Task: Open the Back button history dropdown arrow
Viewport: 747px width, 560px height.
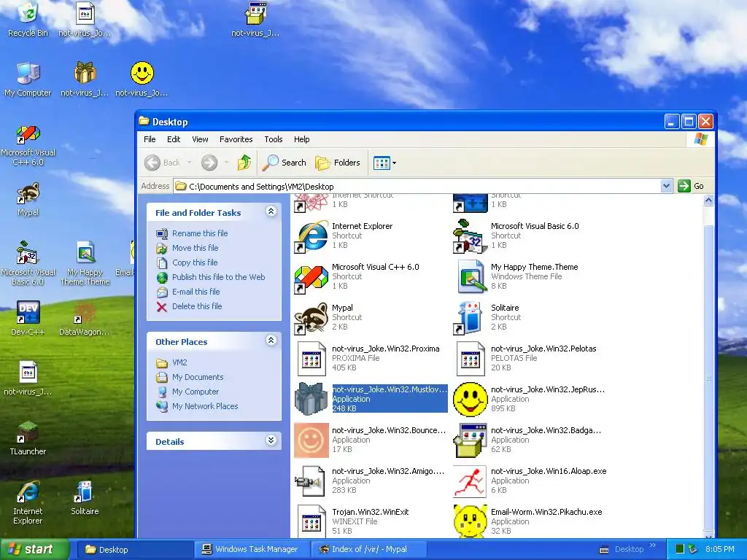Action: (x=190, y=163)
